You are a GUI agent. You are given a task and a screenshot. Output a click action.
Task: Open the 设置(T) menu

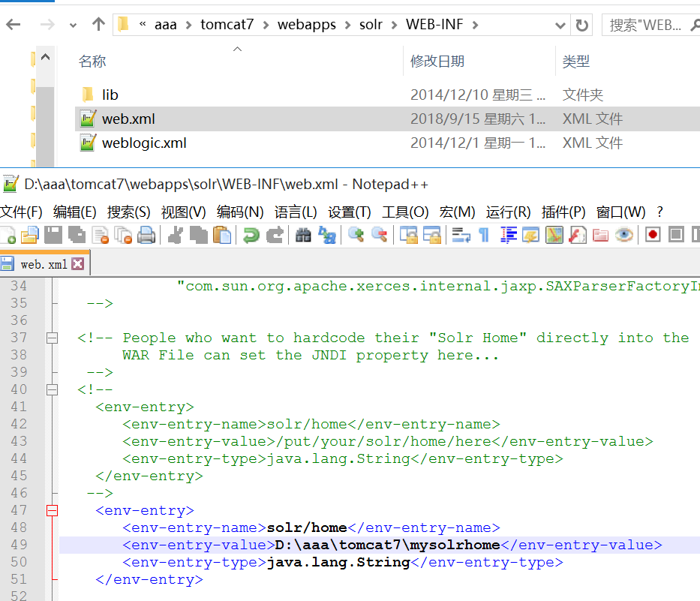pyautogui.click(x=350, y=212)
